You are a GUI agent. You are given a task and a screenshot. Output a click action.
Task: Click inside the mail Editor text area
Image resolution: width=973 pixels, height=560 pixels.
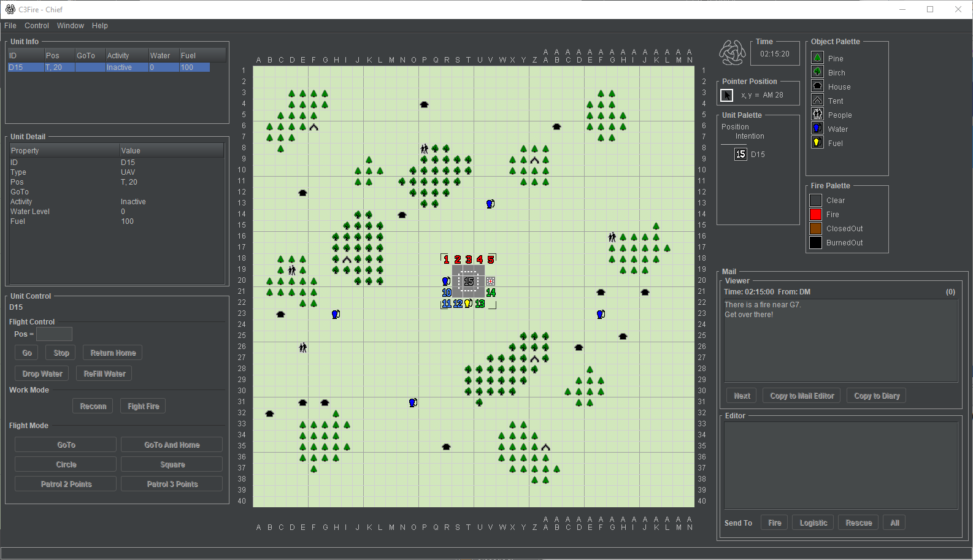pos(840,465)
